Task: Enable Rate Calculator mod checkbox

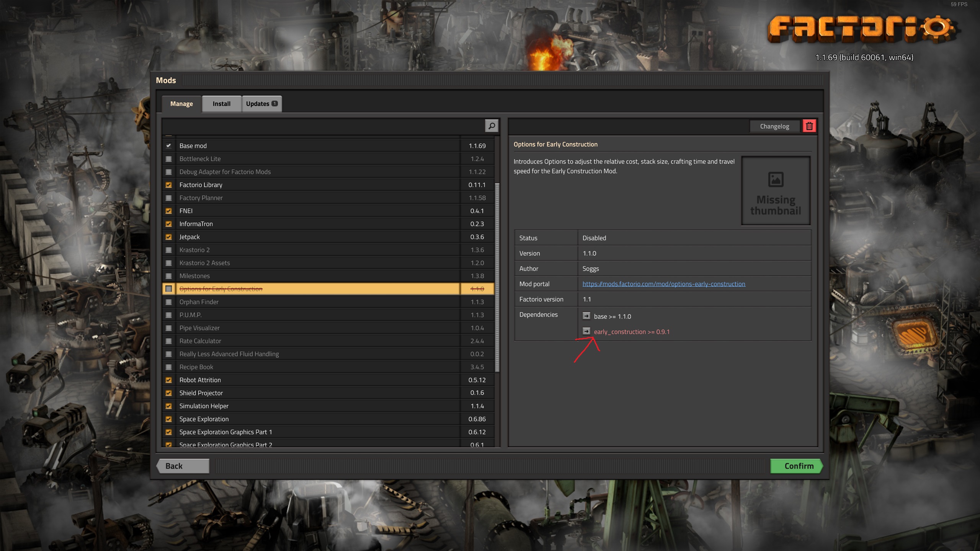Action: [x=168, y=341]
